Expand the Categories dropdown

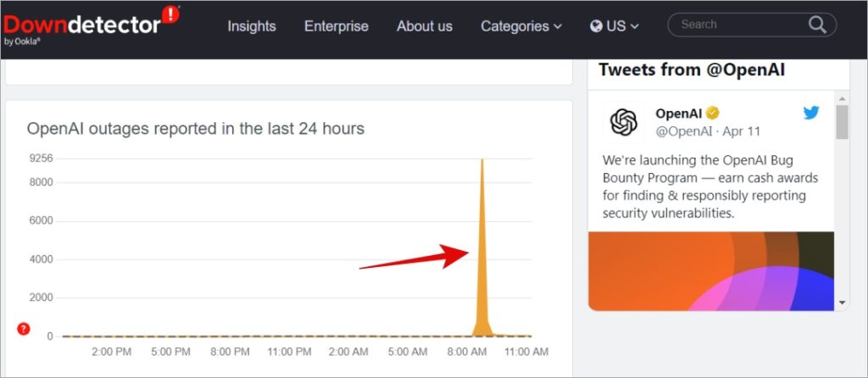(521, 26)
